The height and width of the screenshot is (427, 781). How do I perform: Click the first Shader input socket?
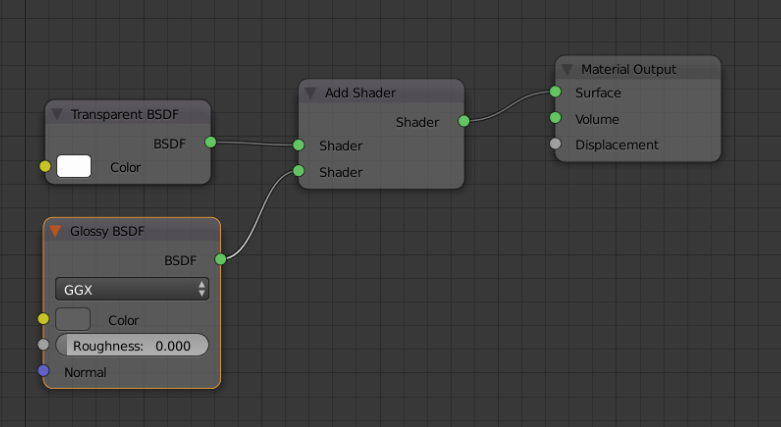(299, 145)
